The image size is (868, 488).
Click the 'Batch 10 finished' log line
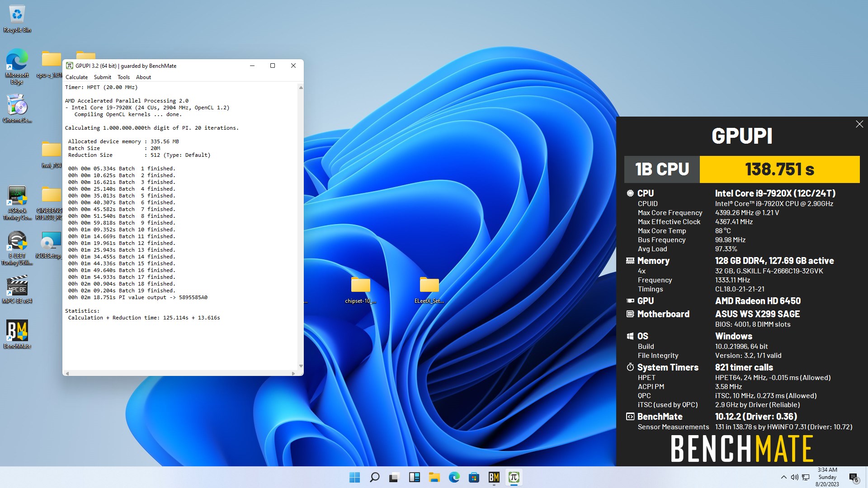pos(122,230)
